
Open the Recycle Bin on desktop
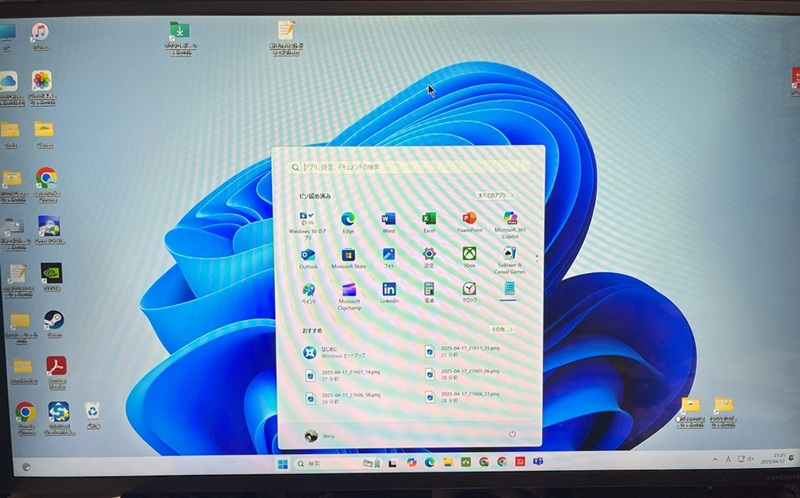pyautogui.click(x=92, y=411)
